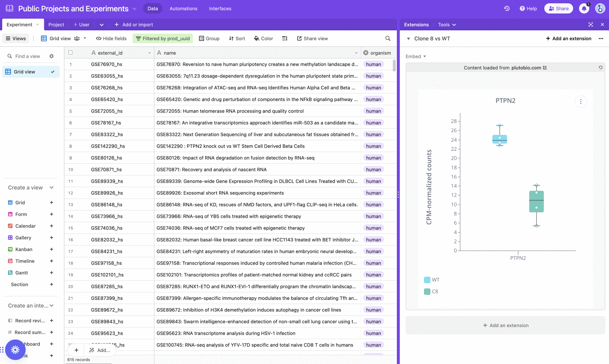Toggle fullscreen for the extensions panel
The height and width of the screenshot is (364, 609).
pyautogui.click(x=591, y=24)
